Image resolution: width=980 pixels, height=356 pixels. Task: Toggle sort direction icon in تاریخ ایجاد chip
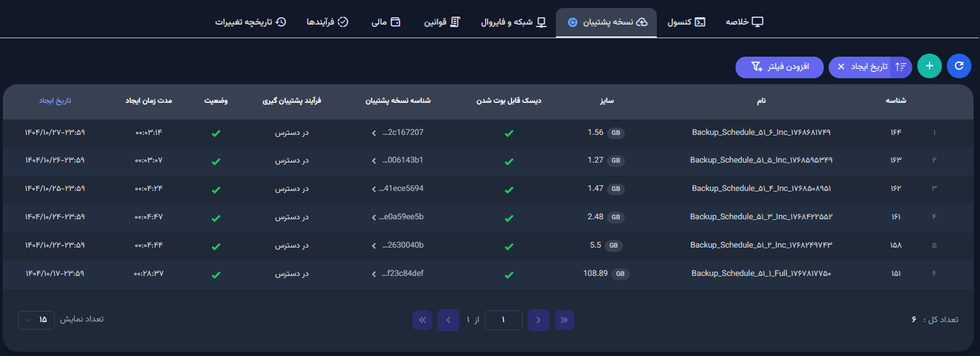(x=901, y=67)
